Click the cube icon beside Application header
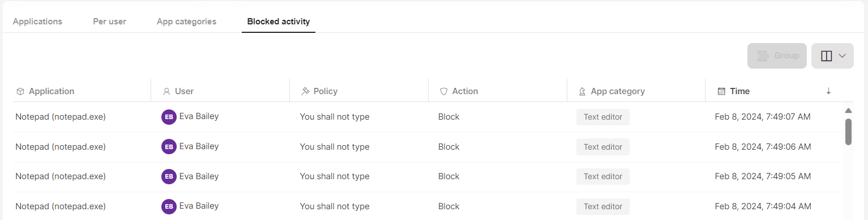 tap(20, 91)
